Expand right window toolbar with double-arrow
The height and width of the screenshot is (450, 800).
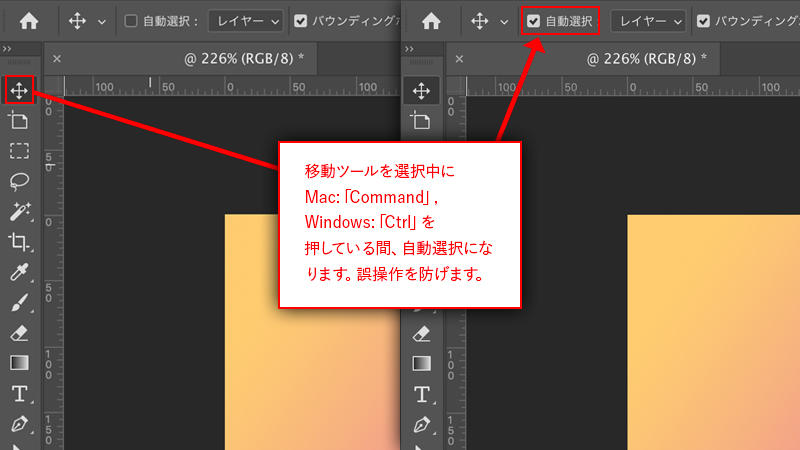pos(409,49)
